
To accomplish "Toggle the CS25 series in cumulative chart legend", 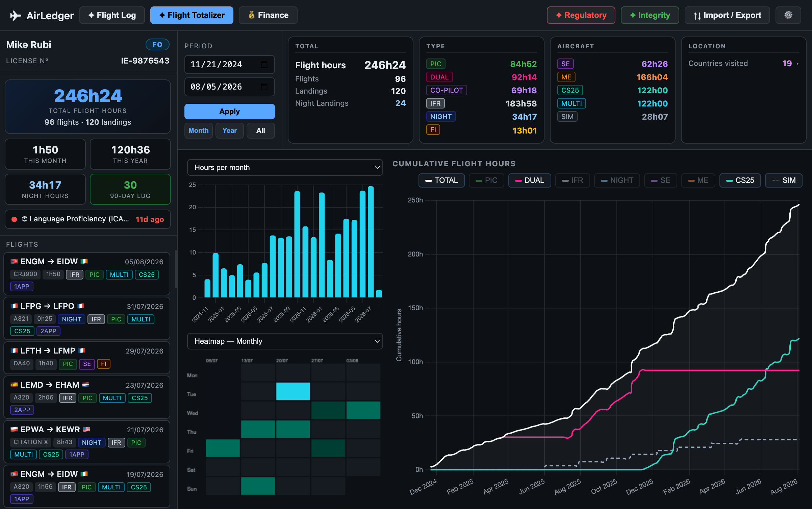I will pyautogui.click(x=740, y=180).
